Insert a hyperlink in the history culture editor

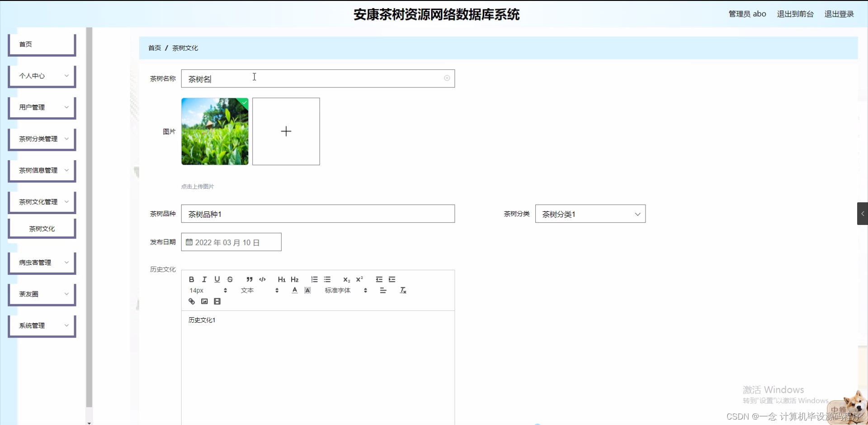point(191,301)
